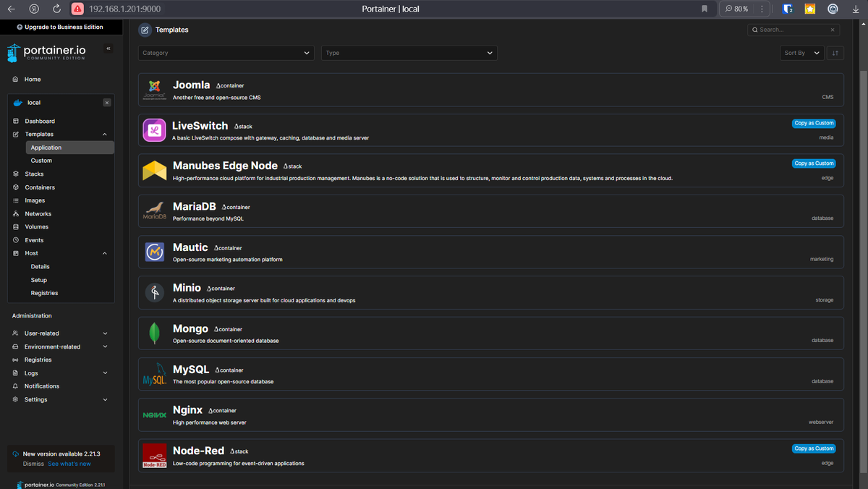The image size is (868, 489).
Task: Expand the Logs sidebar section
Action: pos(61,373)
